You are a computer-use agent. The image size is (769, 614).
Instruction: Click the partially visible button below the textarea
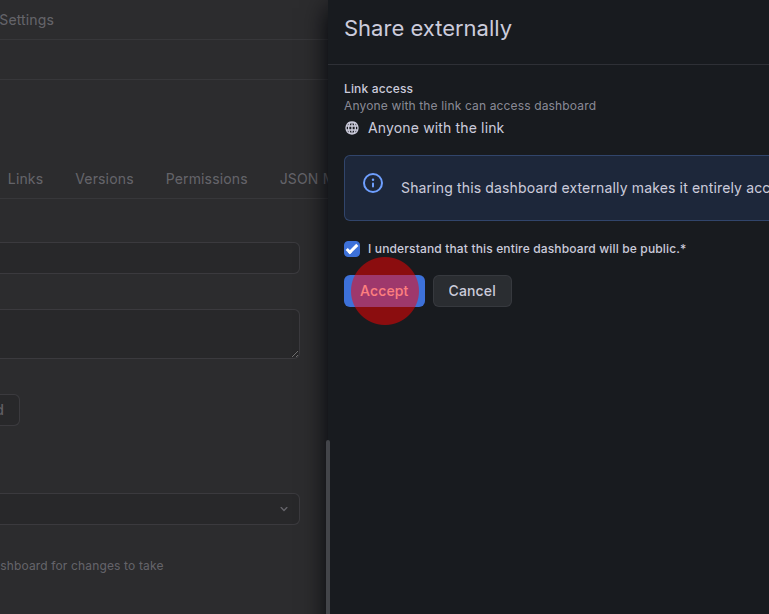[8, 410]
